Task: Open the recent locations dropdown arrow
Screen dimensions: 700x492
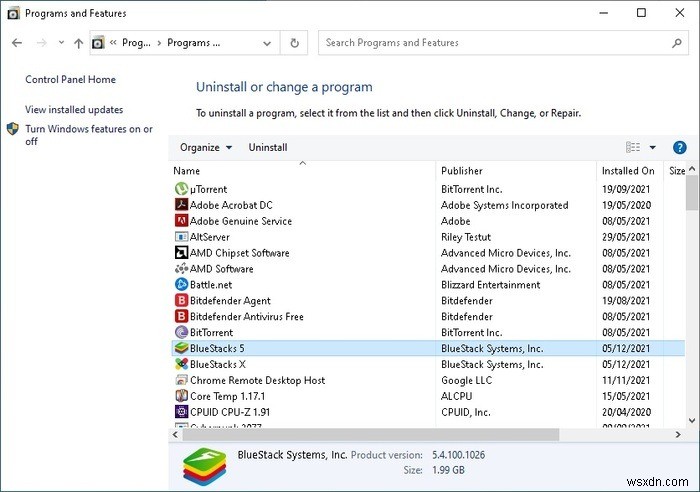Action: click(61, 42)
